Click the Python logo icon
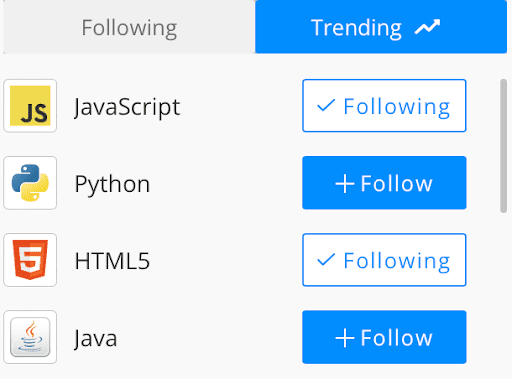Image resolution: width=512 pixels, height=379 pixels. (30, 183)
